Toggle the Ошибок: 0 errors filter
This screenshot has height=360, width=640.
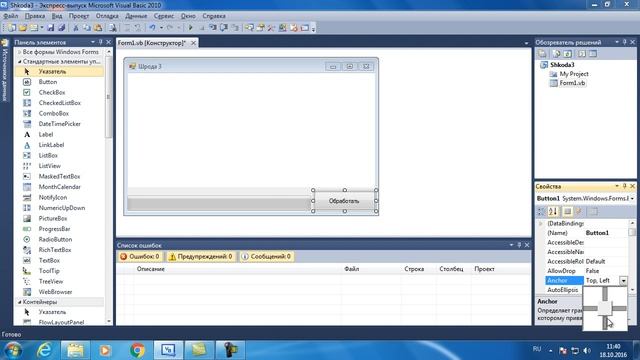[139, 257]
